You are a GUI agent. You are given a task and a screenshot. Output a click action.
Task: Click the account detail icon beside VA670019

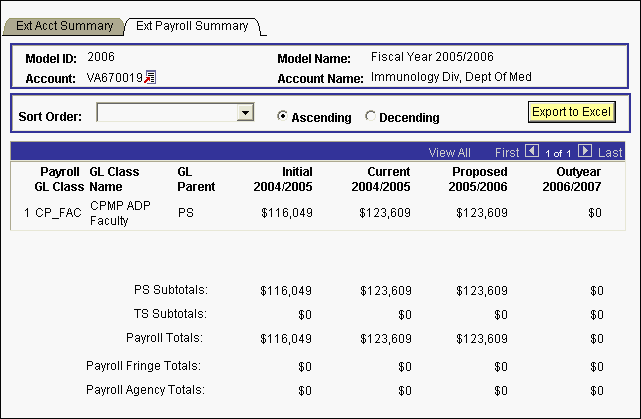150,77
